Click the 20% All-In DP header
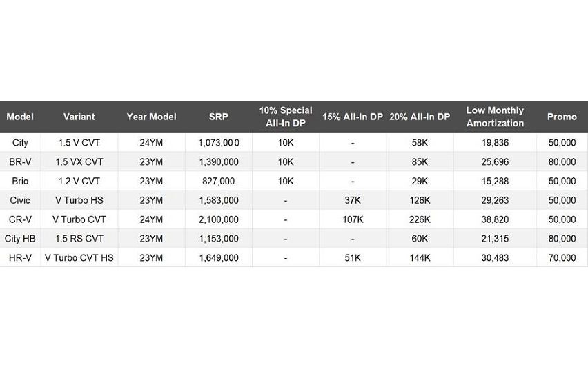The width and height of the screenshot is (588, 392). pos(419,117)
